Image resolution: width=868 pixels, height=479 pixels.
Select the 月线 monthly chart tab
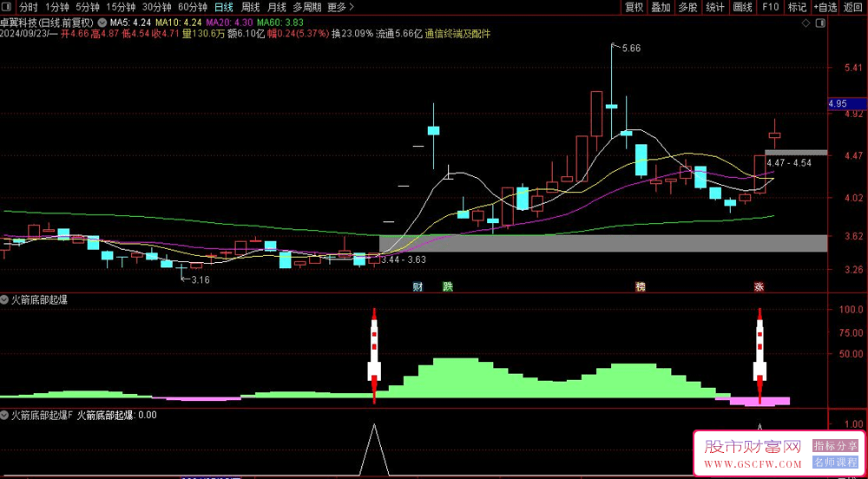click(277, 7)
